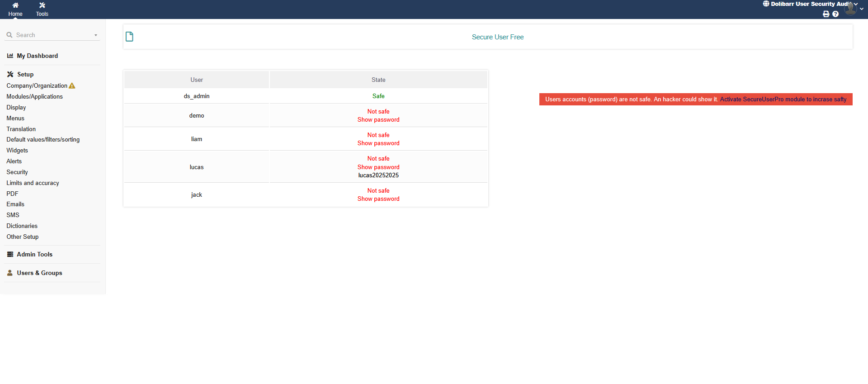The width and height of the screenshot is (868, 384).
Task: Open the online help question-mark icon
Action: pos(835,14)
